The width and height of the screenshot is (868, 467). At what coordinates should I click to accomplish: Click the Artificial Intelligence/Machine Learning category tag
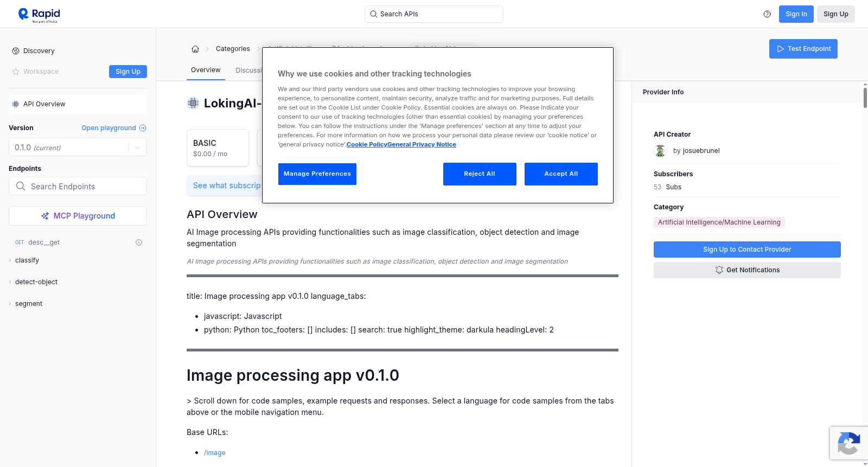tap(719, 222)
